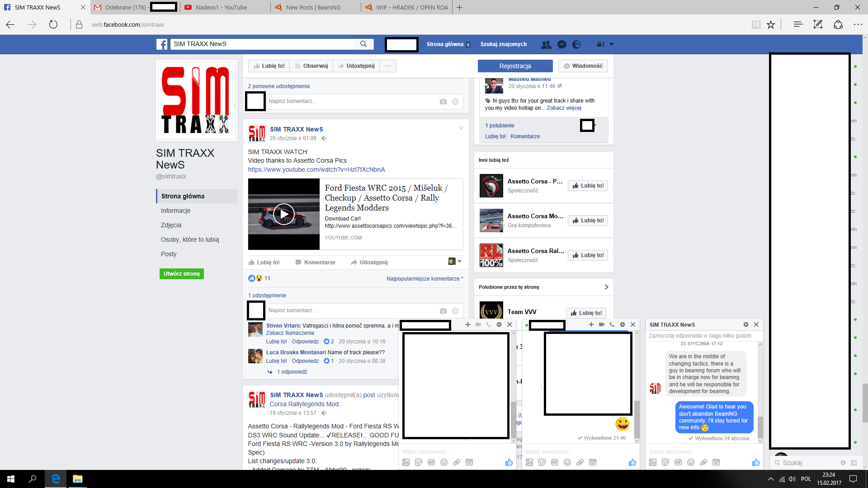Switch to Nadeox1 - YouTube tab

(x=225, y=7)
